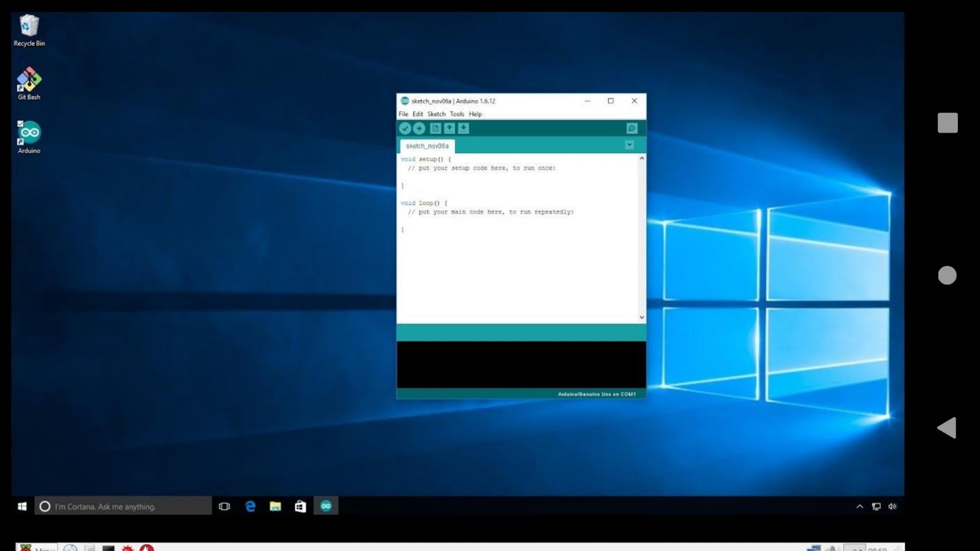Screen dimensions: 980x551
Task: Open Task View on the taskbar
Action: [224, 506]
